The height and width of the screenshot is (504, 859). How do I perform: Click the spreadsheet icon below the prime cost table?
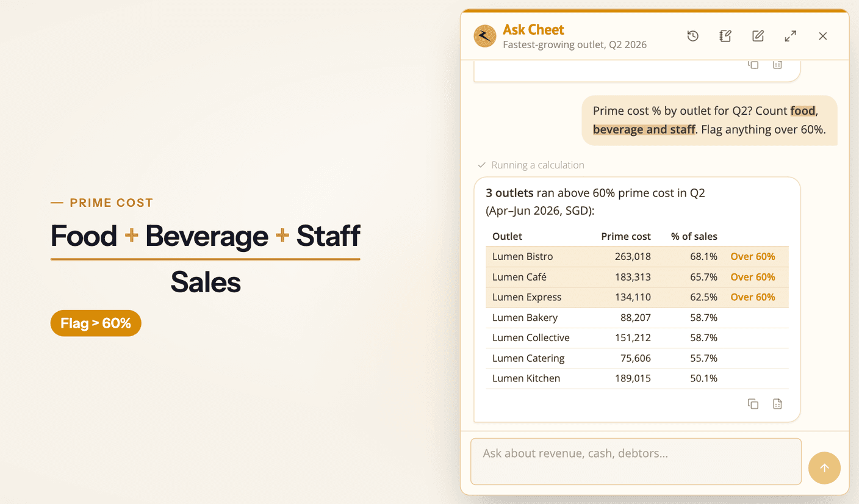tap(777, 404)
